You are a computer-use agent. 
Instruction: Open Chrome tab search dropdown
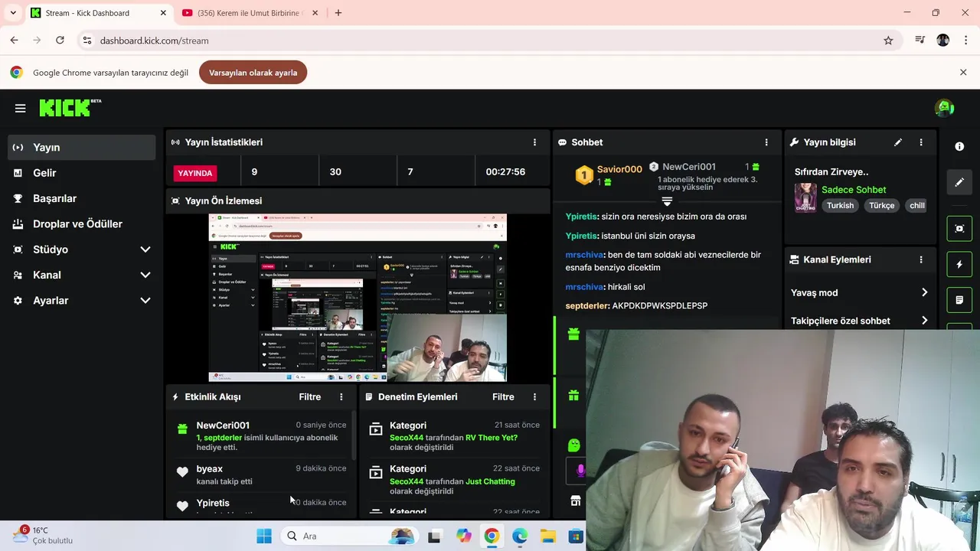tap(12, 13)
